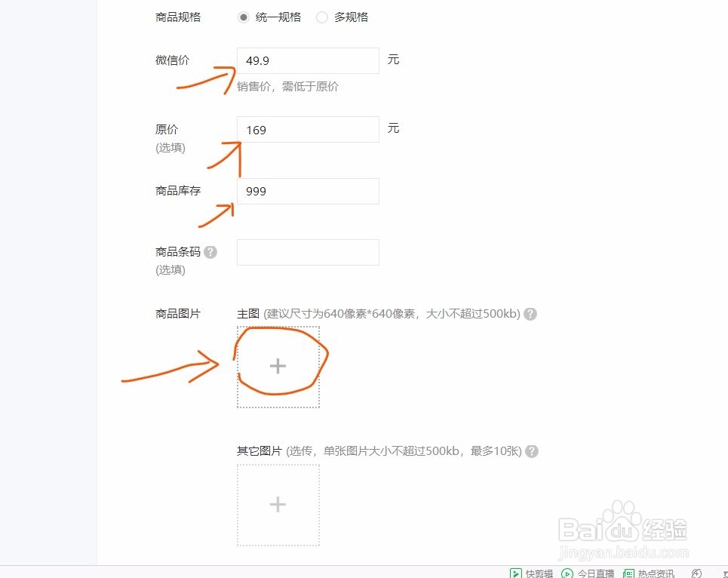Screen dimensions: 728x578
Task: Click the 微信价 price input field
Action: 308,60
